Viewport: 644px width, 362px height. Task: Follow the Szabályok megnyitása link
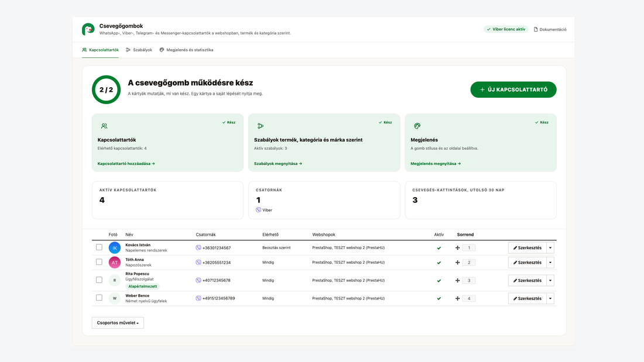pyautogui.click(x=278, y=163)
